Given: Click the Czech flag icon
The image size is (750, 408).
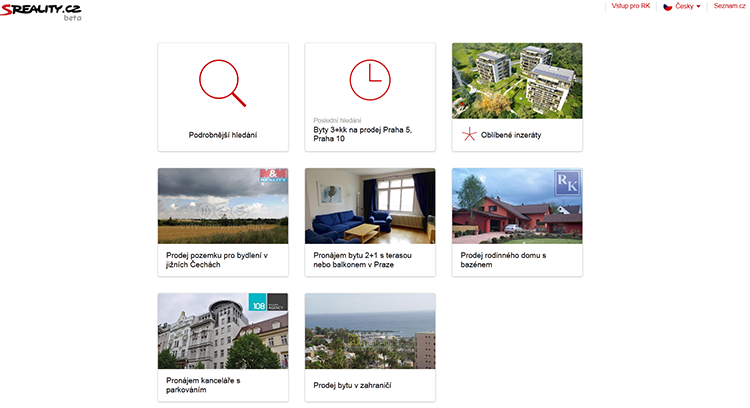Looking at the screenshot, I should pos(667,6).
